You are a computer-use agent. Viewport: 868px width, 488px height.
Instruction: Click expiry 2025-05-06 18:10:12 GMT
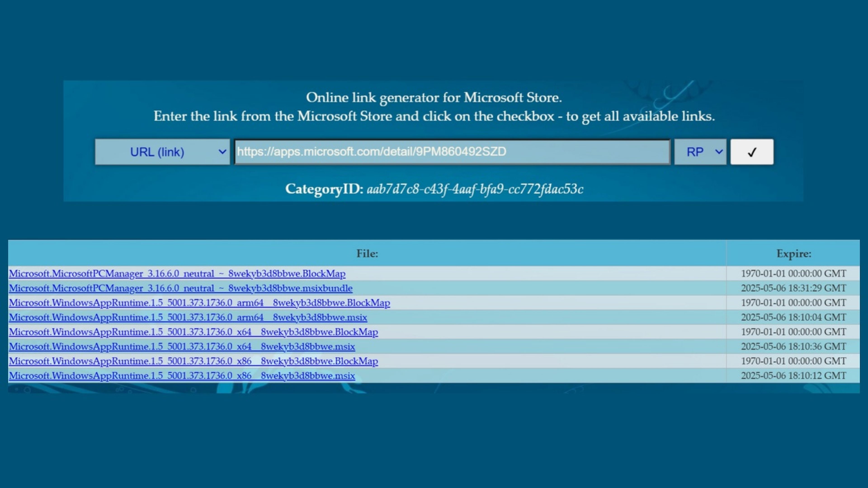coord(794,375)
